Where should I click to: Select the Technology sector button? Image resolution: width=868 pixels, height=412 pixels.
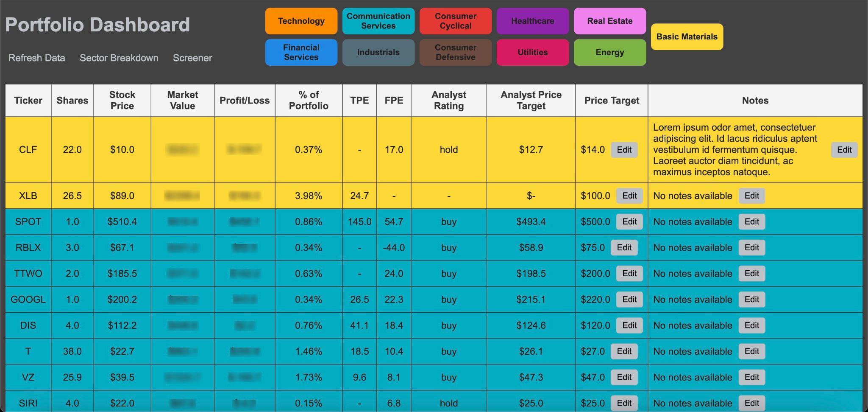(301, 21)
